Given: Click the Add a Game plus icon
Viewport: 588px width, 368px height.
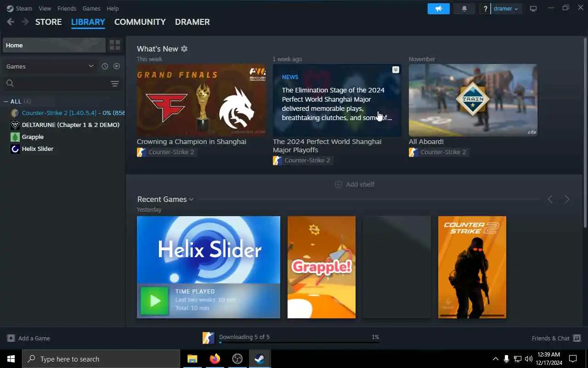Looking at the screenshot, I should tap(11, 338).
